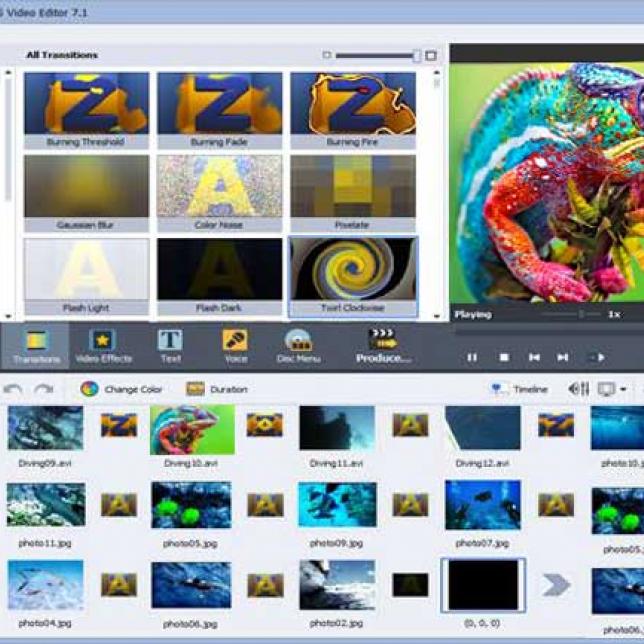This screenshot has height=644, width=644.
Task: Open the Text tool
Action: click(x=170, y=346)
